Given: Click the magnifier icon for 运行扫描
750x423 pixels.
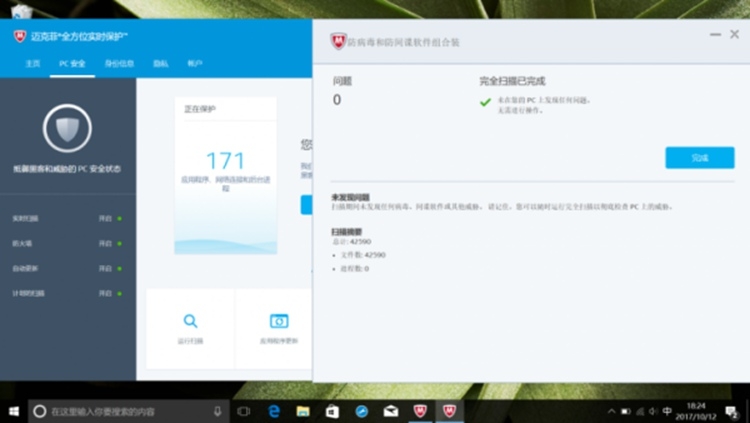Looking at the screenshot, I should click(x=190, y=321).
